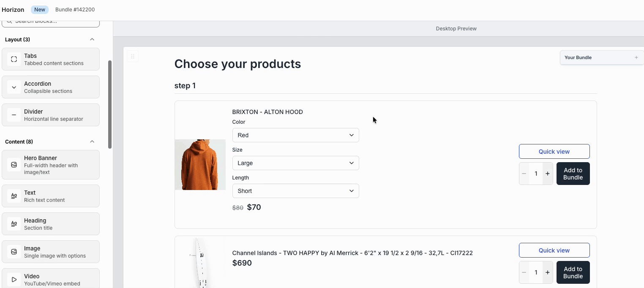Click Quick view for Brixton hoodie
Screen dimensions: 644x288
[554, 152]
